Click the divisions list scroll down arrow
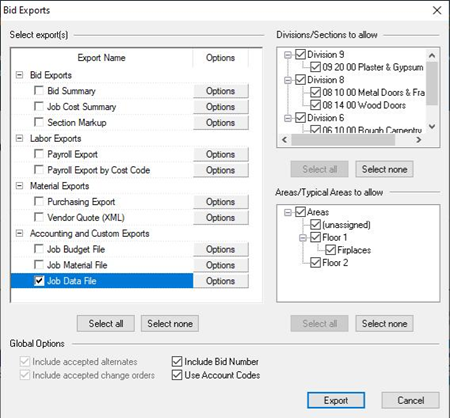 tap(432, 127)
